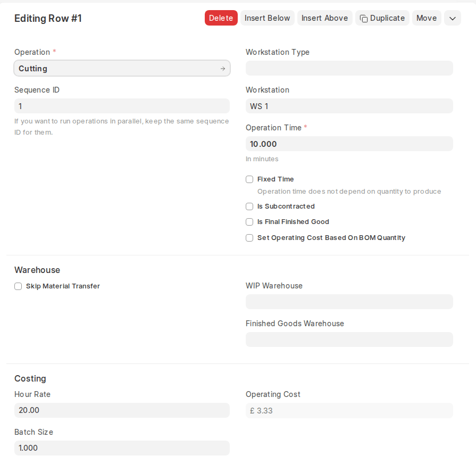Image resolution: width=476 pixels, height=472 pixels.
Task: Click the arrow icon in Operation field
Action: coord(223,69)
